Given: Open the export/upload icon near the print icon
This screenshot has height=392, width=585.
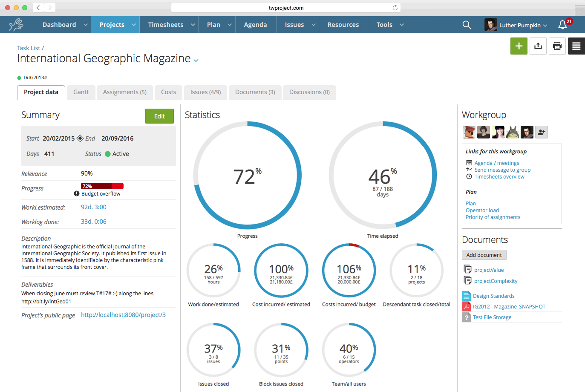Looking at the screenshot, I should coord(538,46).
